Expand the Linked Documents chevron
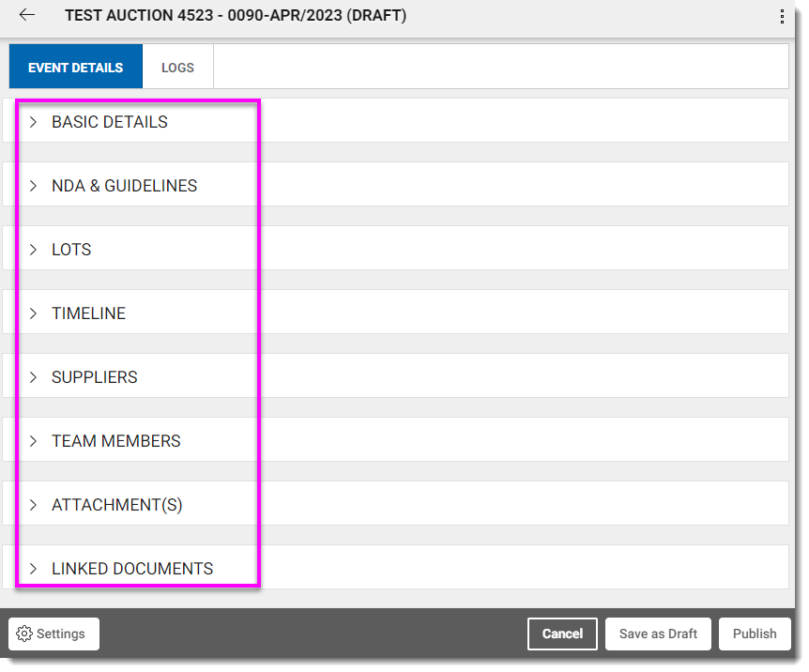 [x=33, y=569]
